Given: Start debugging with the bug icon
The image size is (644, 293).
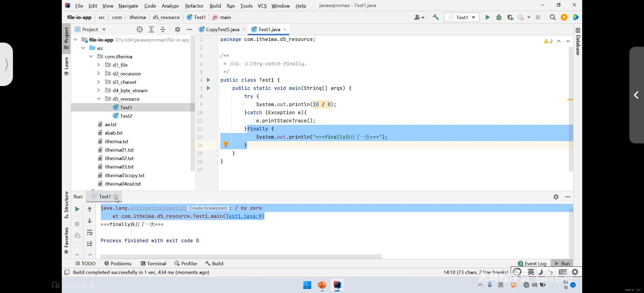Looking at the screenshot, I should 499,17.
